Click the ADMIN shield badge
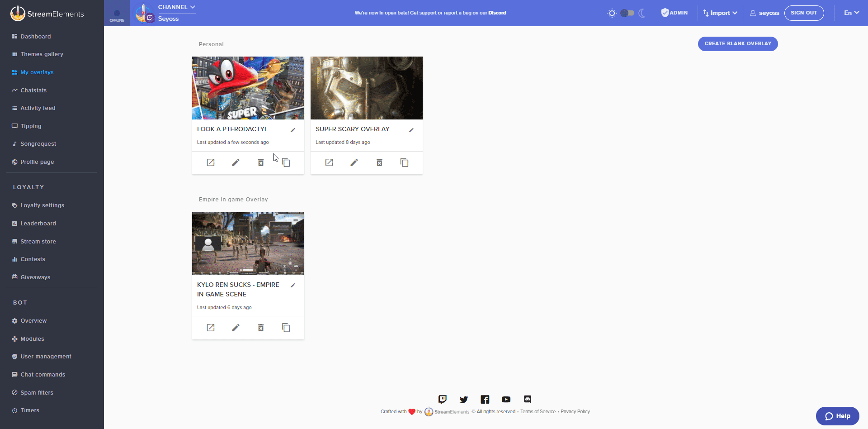The image size is (868, 429). [674, 13]
